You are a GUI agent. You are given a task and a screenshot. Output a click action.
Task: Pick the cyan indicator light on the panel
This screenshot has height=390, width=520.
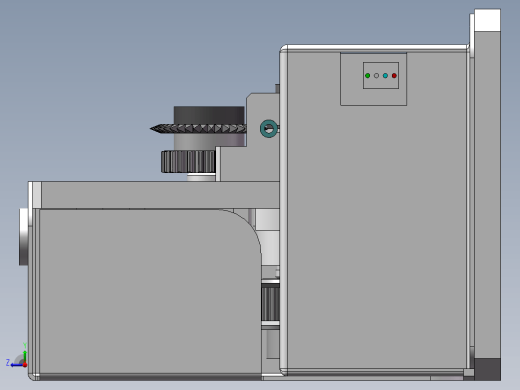pyautogui.click(x=385, y=76)
